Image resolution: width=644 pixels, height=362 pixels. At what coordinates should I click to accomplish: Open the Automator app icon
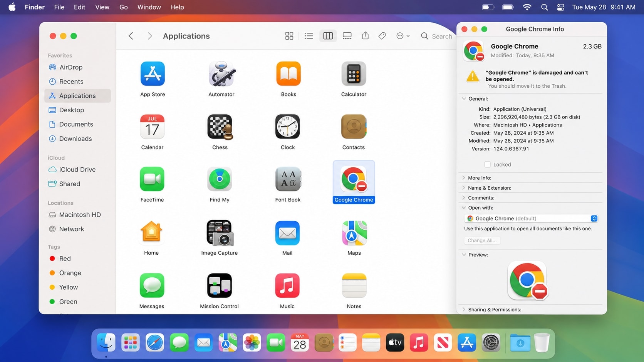[221, 74]
